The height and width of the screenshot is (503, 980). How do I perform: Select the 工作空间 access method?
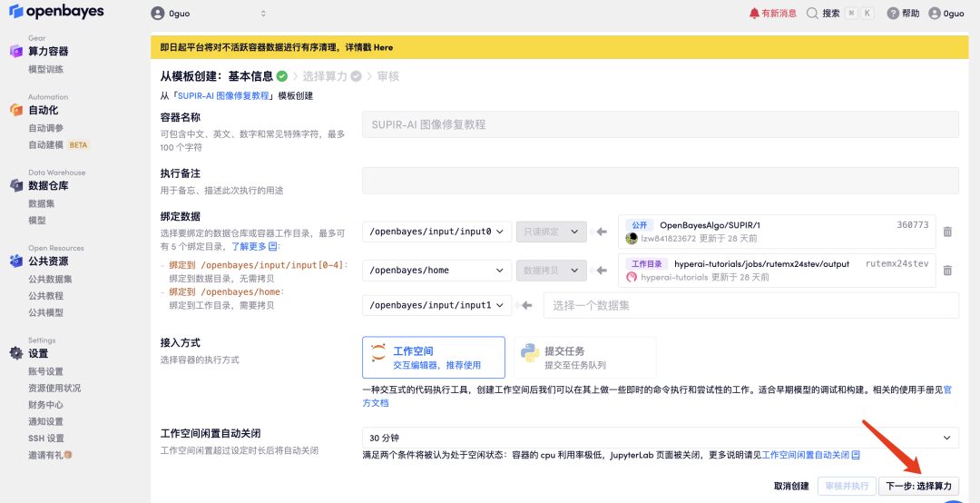point(433,358)
